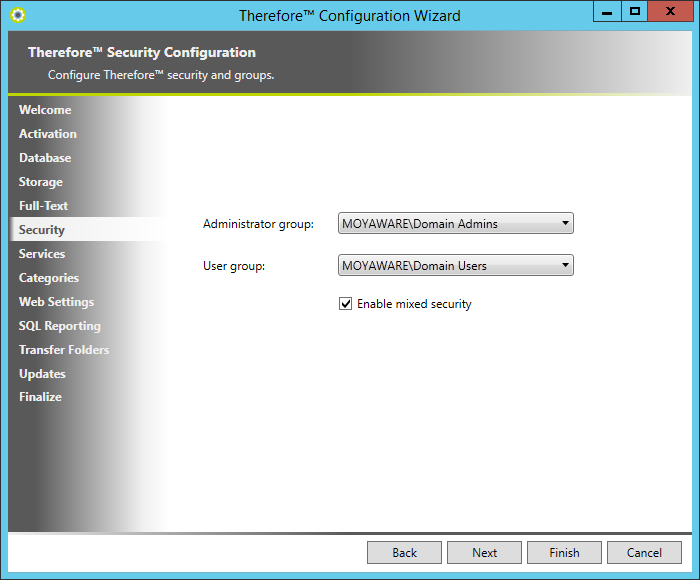Open the Finalize step
This screenshot has height=580, width=700.
pyautogui.click(x=40, y=397)
